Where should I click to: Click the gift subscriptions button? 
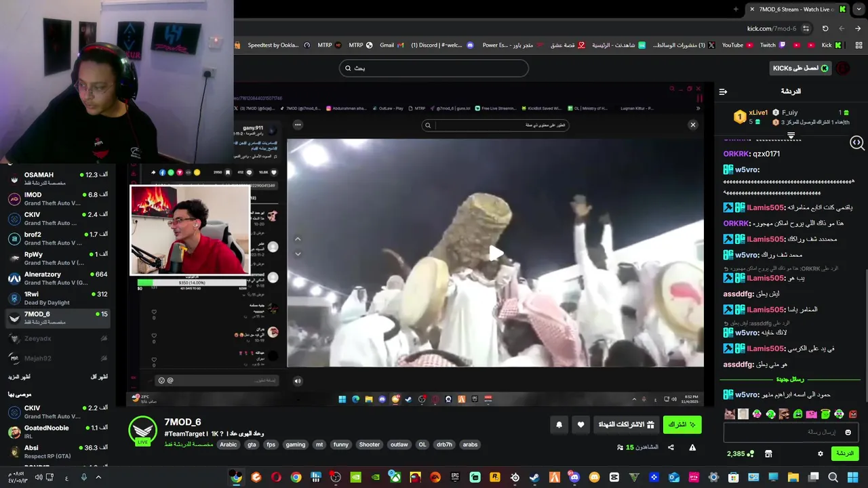pos(626,425)
